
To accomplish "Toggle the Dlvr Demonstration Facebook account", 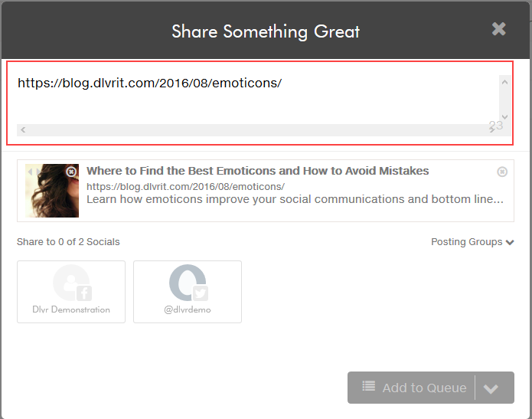I will (71, 292).
